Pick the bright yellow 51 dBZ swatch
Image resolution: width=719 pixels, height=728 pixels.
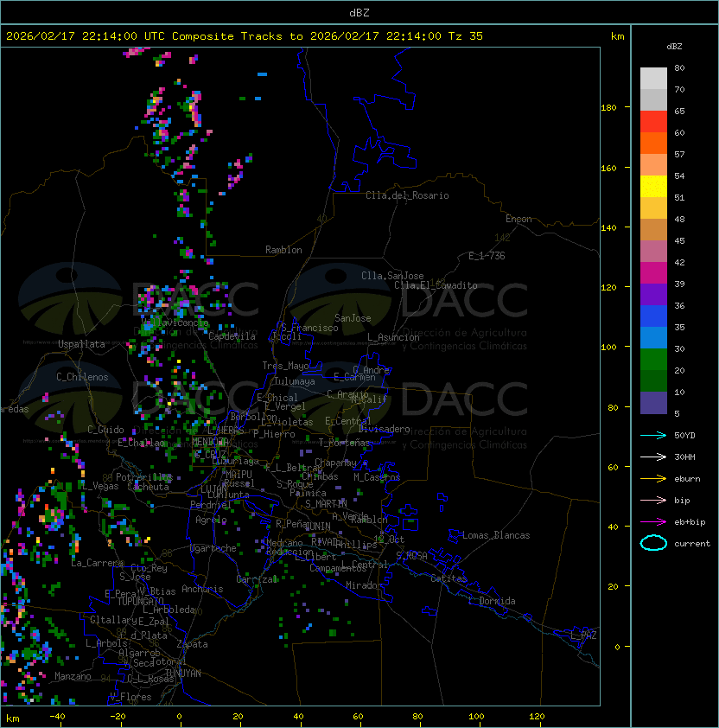[653, 187]
